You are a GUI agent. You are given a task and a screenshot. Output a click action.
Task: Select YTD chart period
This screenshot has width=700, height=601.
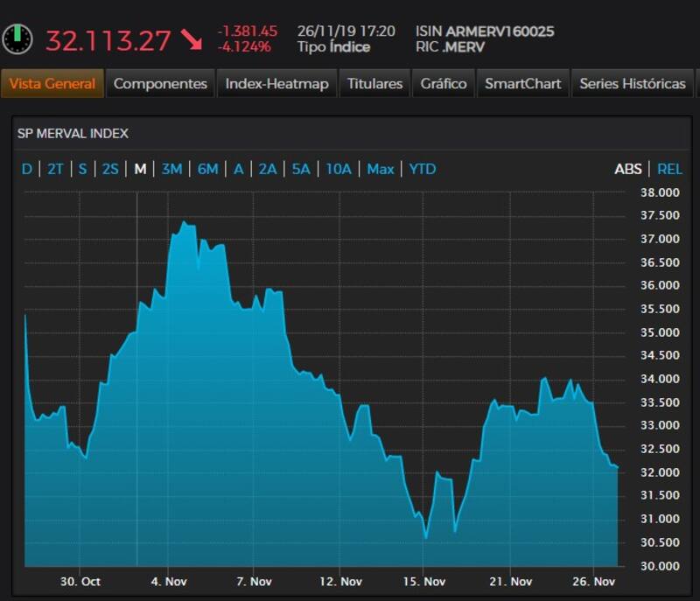coord(422,169)
